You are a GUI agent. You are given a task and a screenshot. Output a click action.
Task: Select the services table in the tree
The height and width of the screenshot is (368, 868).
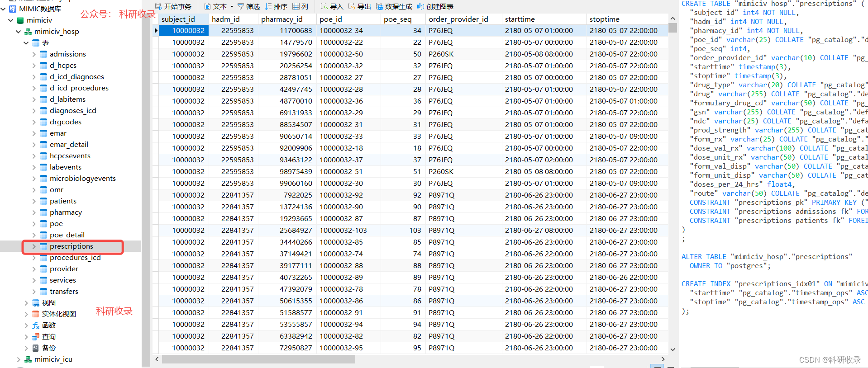[x=63, y=280]
